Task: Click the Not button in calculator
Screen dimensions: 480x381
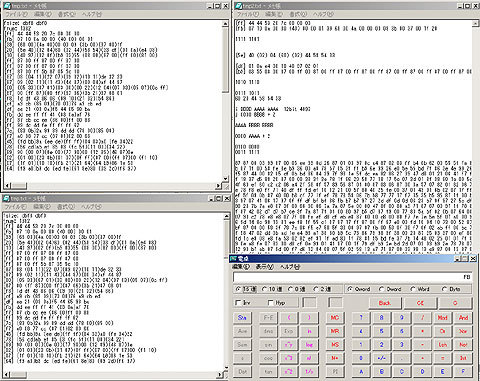Action: (463, 345)
